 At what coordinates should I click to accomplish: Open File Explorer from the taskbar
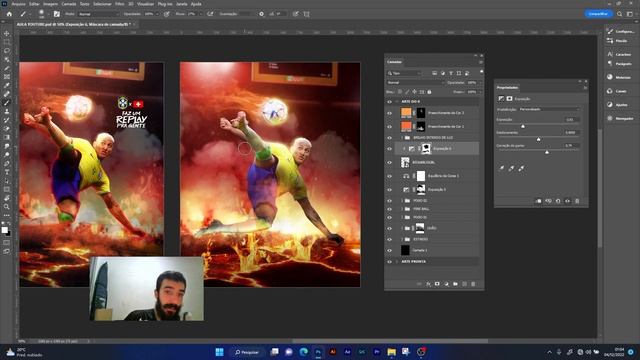[x=391, y=352]
